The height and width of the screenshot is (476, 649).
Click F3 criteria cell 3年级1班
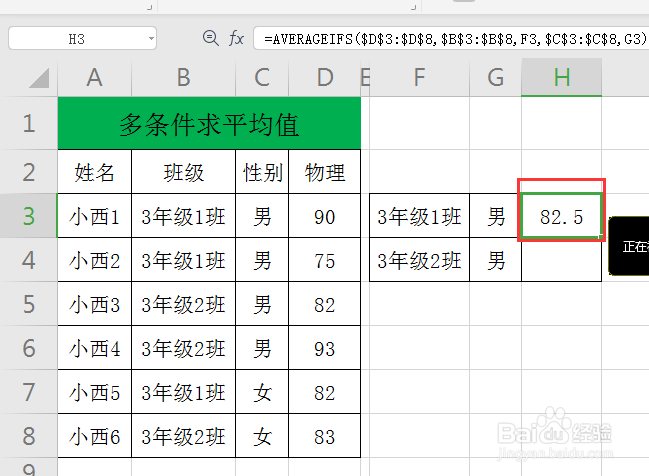coord(419,216)
